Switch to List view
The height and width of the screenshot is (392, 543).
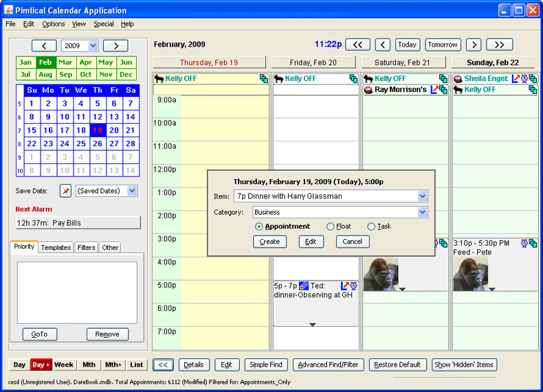click(x=137, y=365)
